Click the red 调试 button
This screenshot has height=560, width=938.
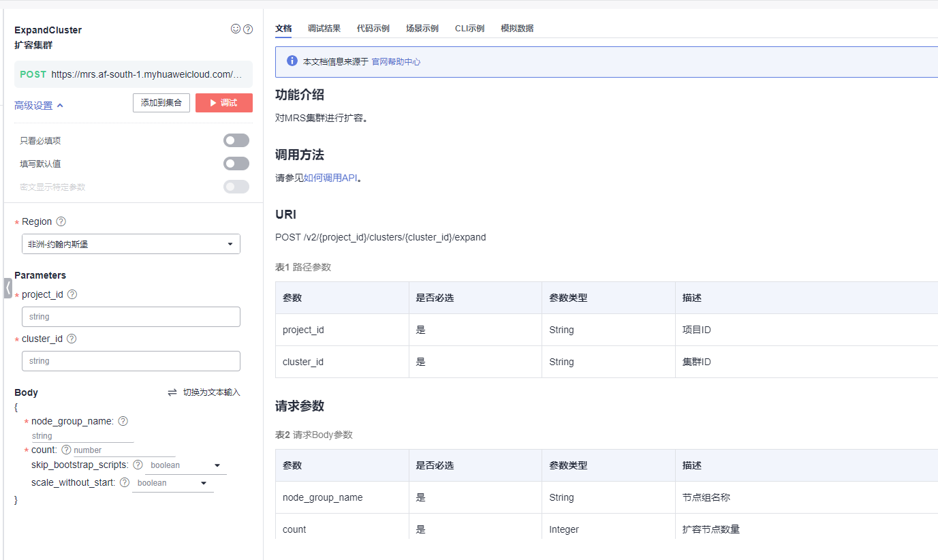[x=224, y=103]
